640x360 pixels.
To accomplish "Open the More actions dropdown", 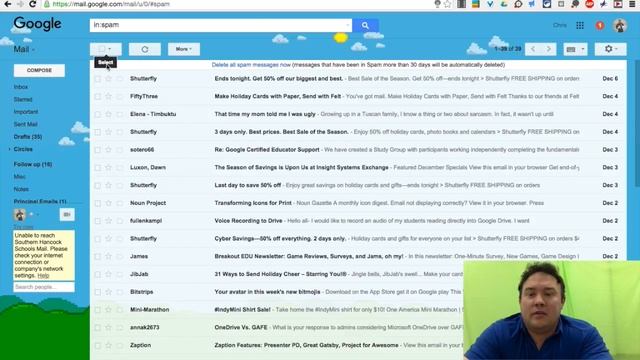I will click(184, 49).
